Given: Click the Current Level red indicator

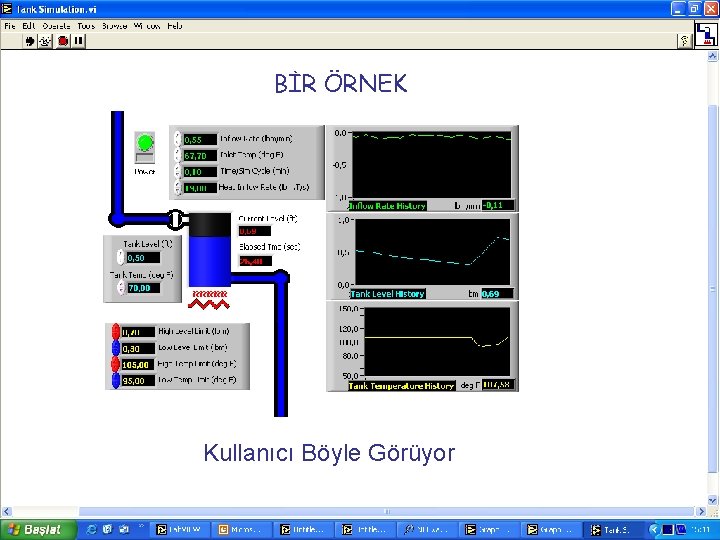Looking at the screenshot, I should pos(254,231).
